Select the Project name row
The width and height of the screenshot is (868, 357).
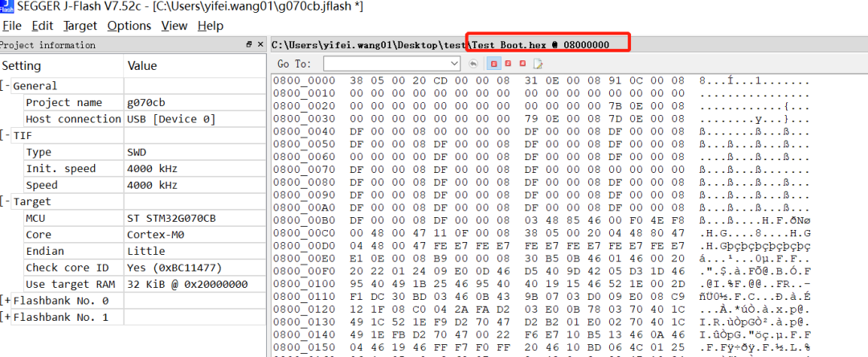(x=133, y=102)
